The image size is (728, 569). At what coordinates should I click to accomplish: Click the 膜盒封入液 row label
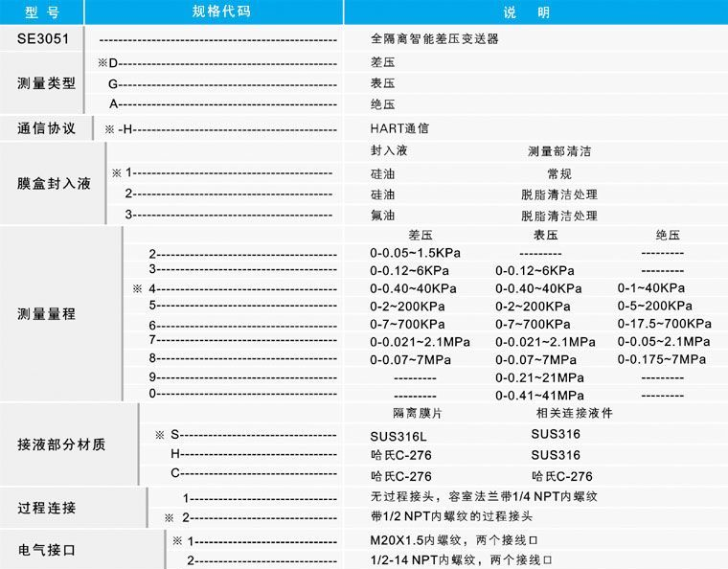tap(54, 183)
